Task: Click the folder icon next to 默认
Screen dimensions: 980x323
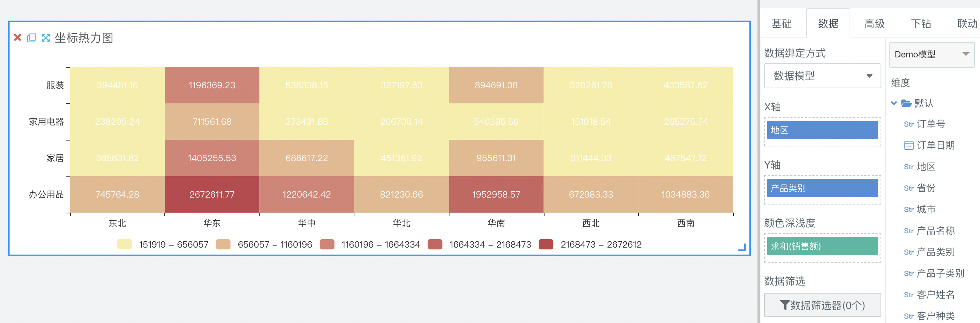Action: click(x=906, y=103)
